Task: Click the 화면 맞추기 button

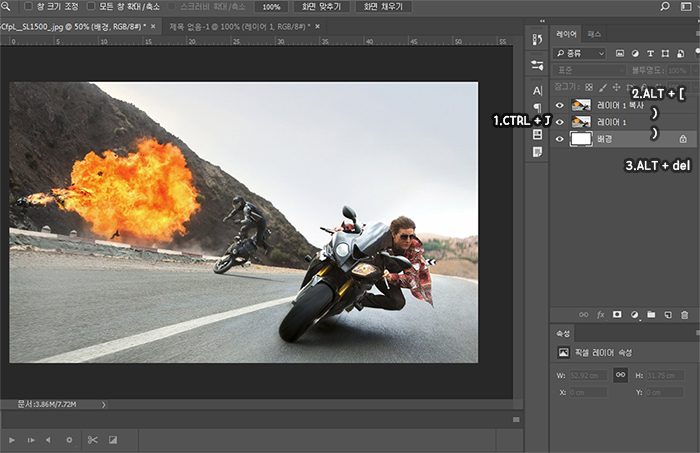Action: [321, 7]
